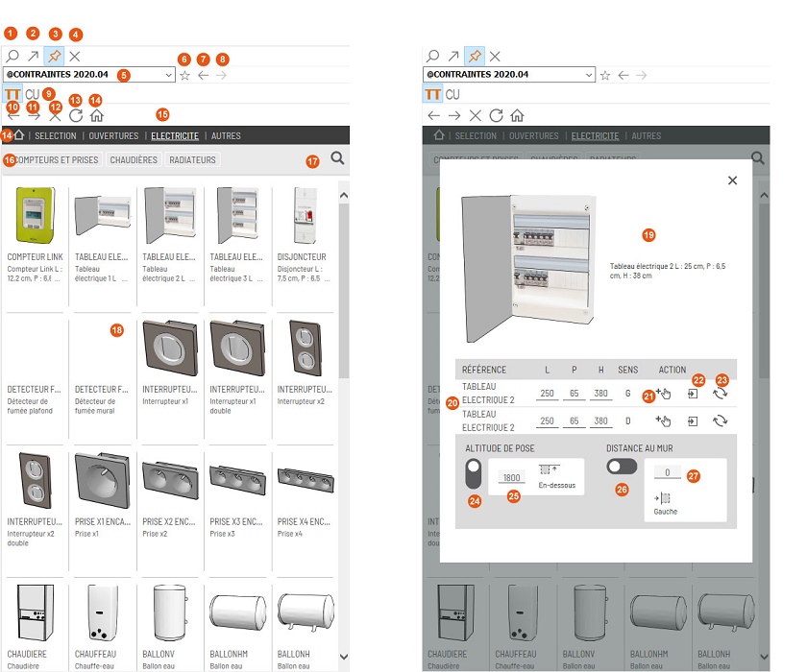
Task: Enable the Distance au mur switch
Action: click(x=623, y=466)
